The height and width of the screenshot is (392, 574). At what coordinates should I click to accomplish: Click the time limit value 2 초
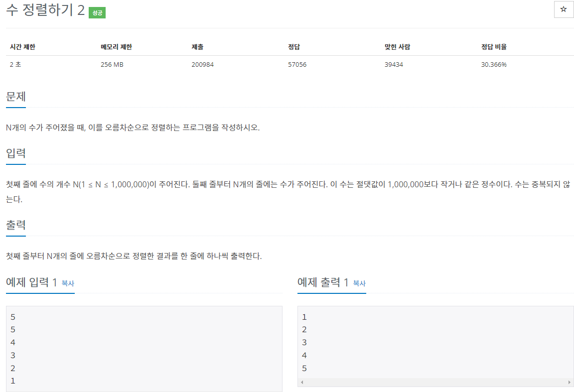coord(15,64)
